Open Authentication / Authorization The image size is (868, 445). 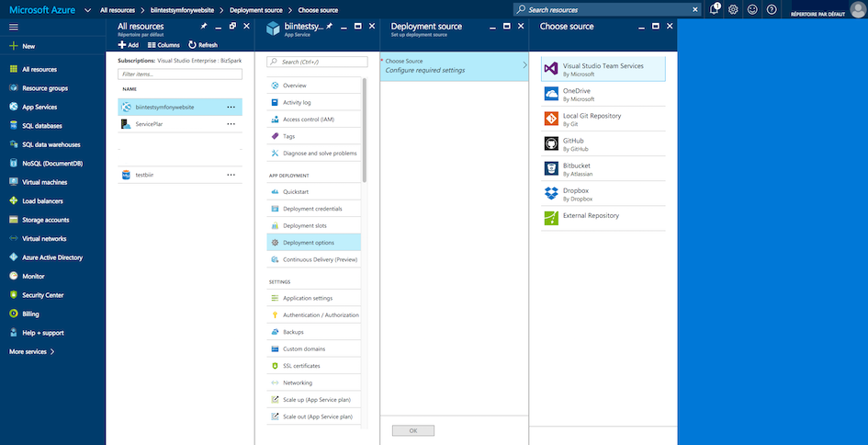(x=314, y=314)
